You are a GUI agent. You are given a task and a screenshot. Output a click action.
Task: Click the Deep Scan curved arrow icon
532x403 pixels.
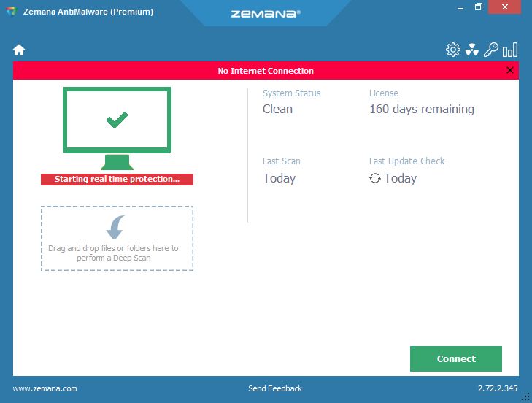coord(115,227)
